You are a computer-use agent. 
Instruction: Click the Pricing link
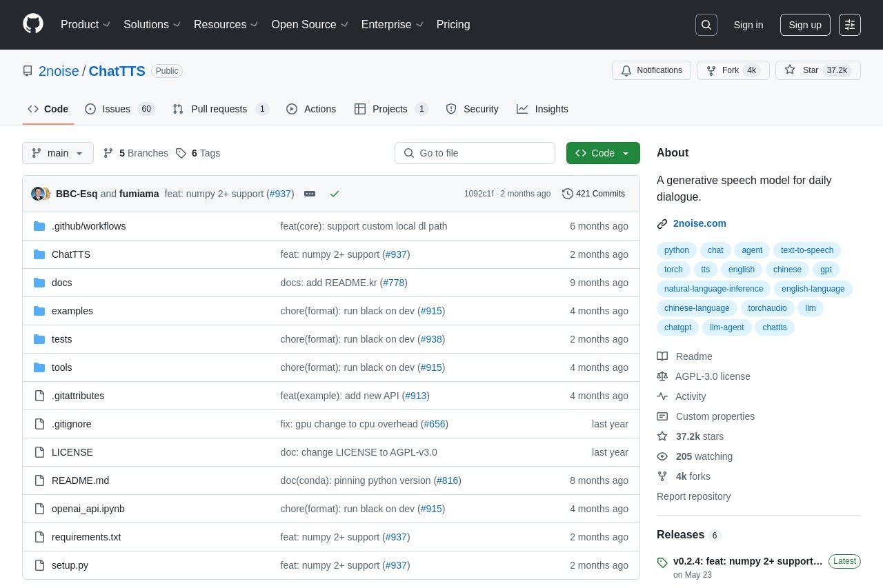pos(453,25)
